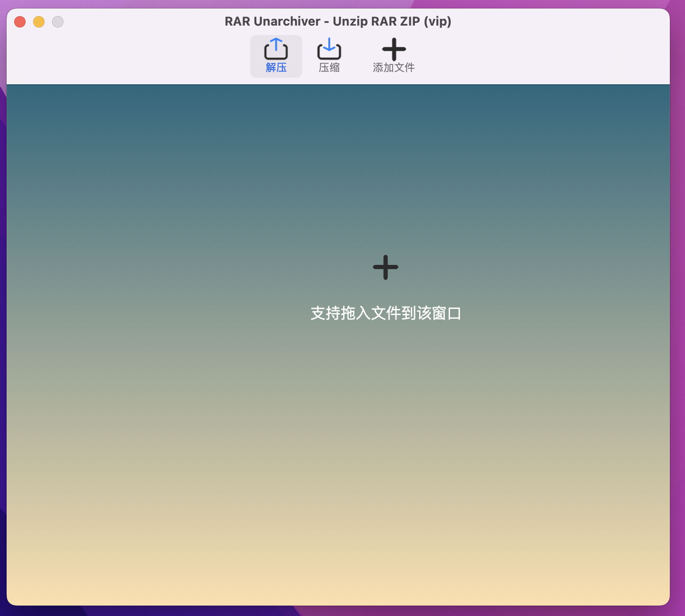Click the greyed-out zoom window button

pos(58,22)
